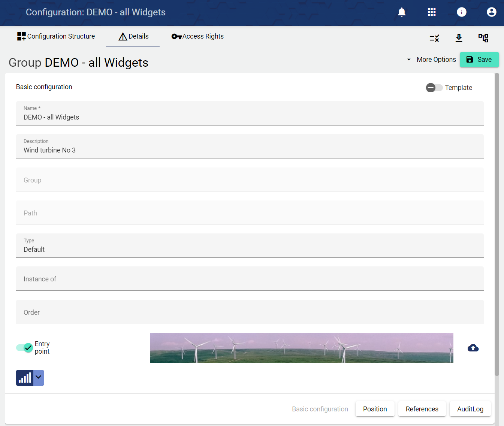Click the checklist validation icon
Image resolution: width=504 pixels, height=426 pixels.
tap(434, 38)
